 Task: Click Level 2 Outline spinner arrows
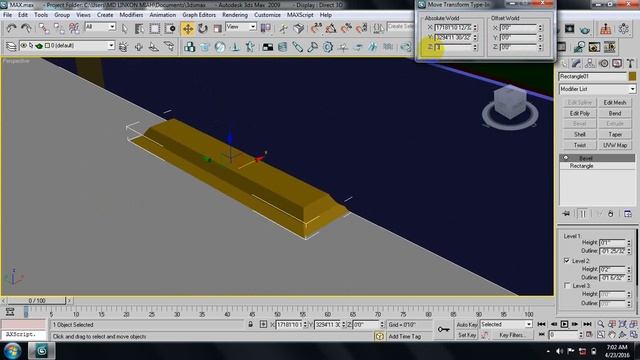tap(629, 278)
